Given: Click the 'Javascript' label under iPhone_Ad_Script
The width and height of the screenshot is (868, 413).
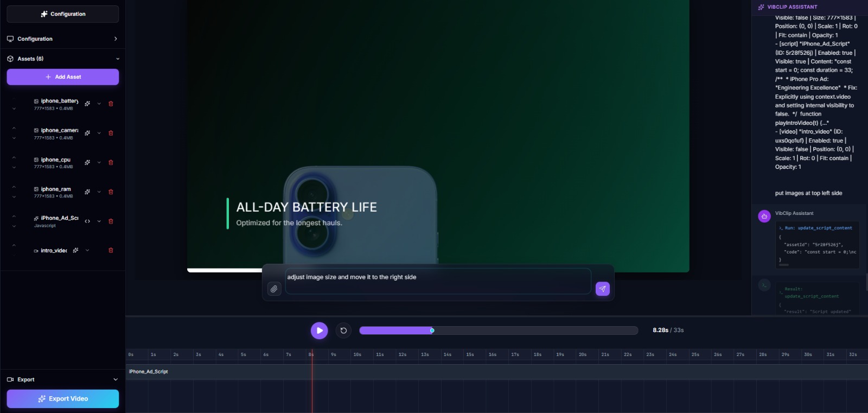Looking at the screenshot, I should (45, 226).
